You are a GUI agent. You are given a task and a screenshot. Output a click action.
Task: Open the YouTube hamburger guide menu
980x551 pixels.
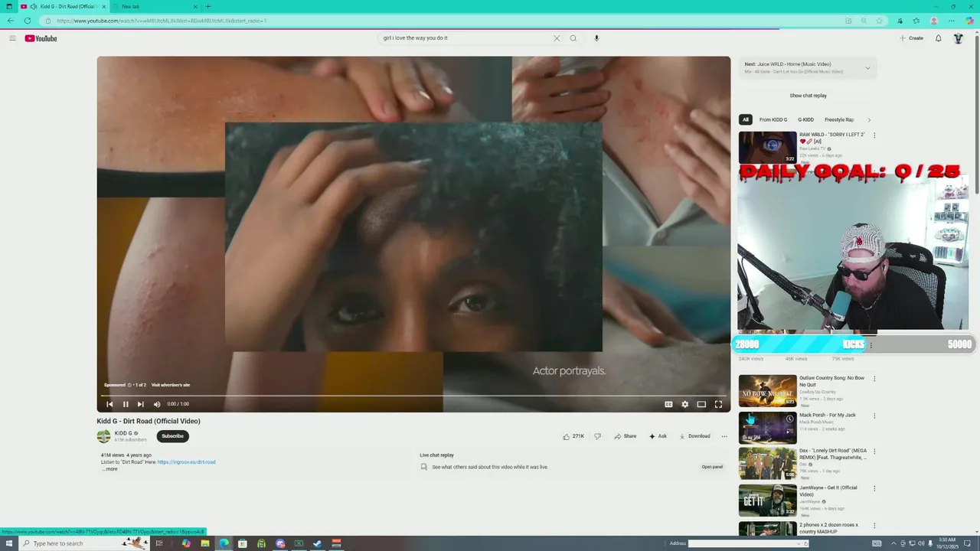point(12,38)
